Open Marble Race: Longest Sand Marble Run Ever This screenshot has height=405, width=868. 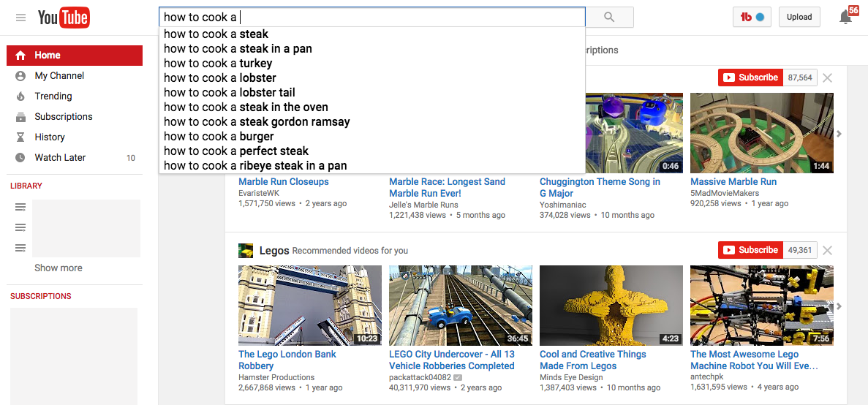point(448,188)
